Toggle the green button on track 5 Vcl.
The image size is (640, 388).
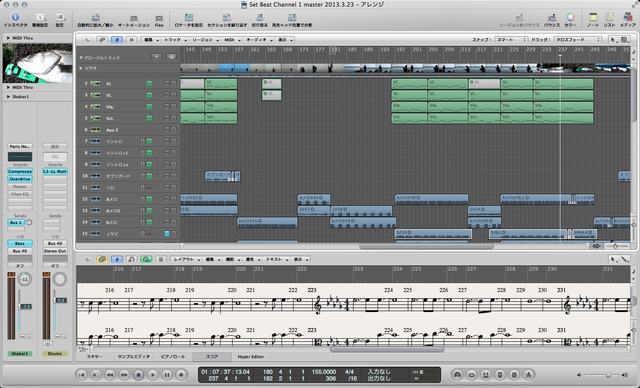click(x=149, y=118)
